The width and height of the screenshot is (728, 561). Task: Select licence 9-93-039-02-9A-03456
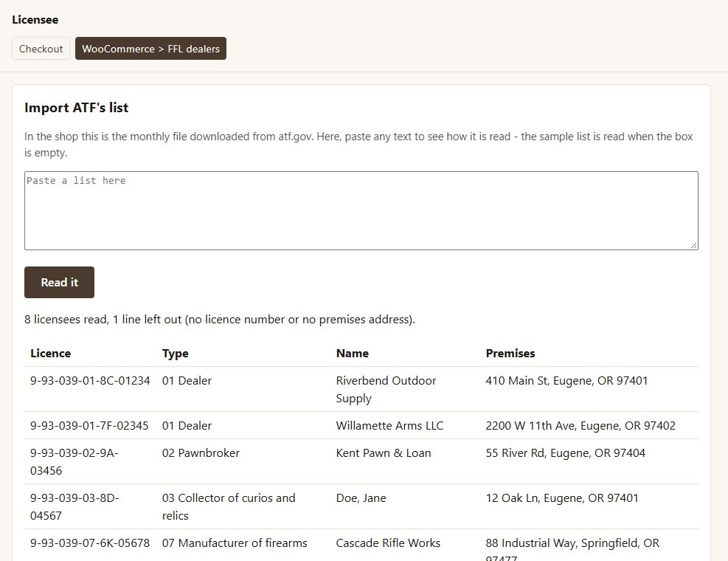pos(74,461)
